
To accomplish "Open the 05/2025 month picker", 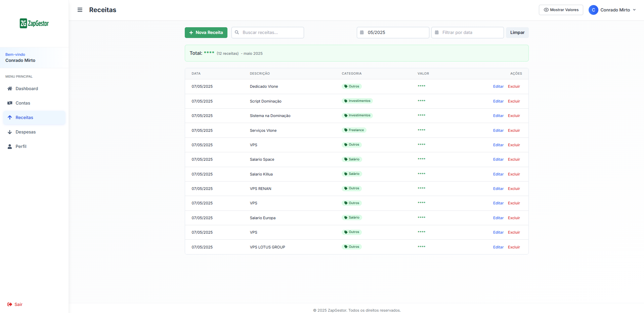I will coord(393,32).
